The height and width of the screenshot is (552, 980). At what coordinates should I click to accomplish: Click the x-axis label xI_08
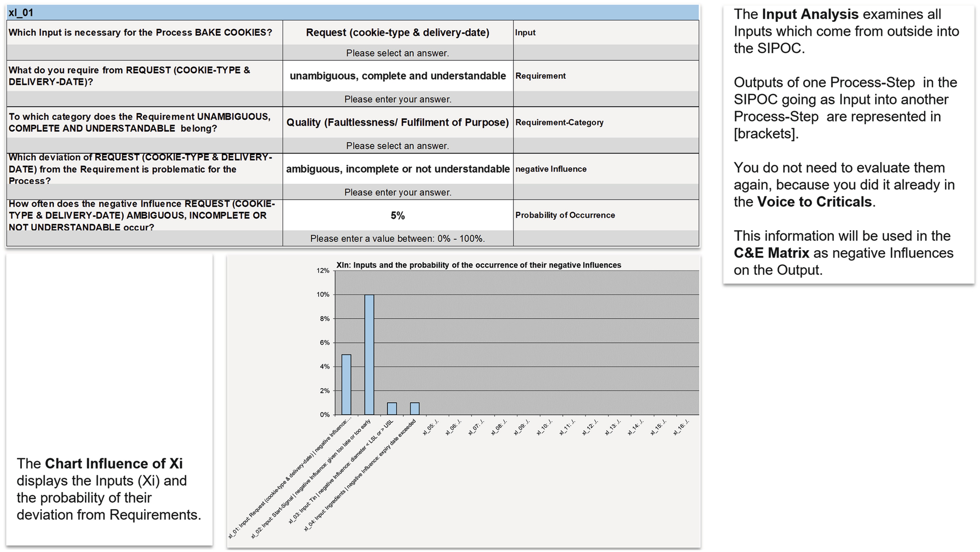(499, 427)
